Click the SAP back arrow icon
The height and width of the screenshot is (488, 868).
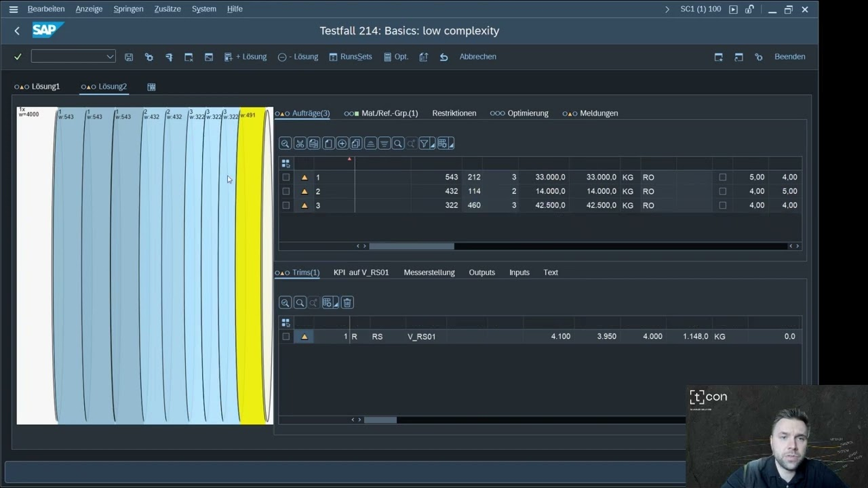[x=17, y=30]
